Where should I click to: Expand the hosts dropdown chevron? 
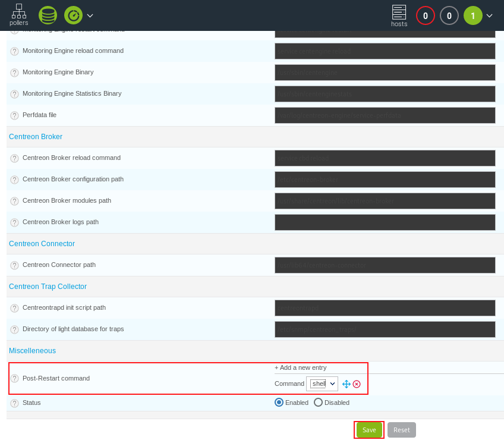coord(489,15)
